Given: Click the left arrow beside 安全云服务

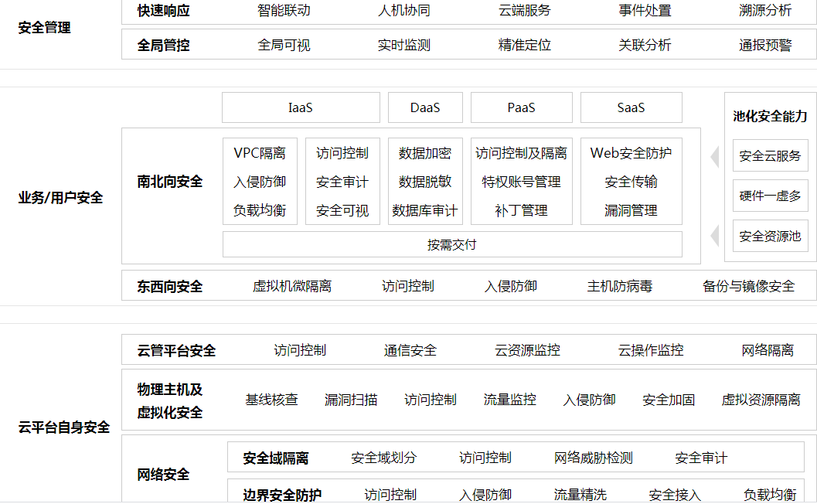Looking at the screenshot, I should point(715,157).
